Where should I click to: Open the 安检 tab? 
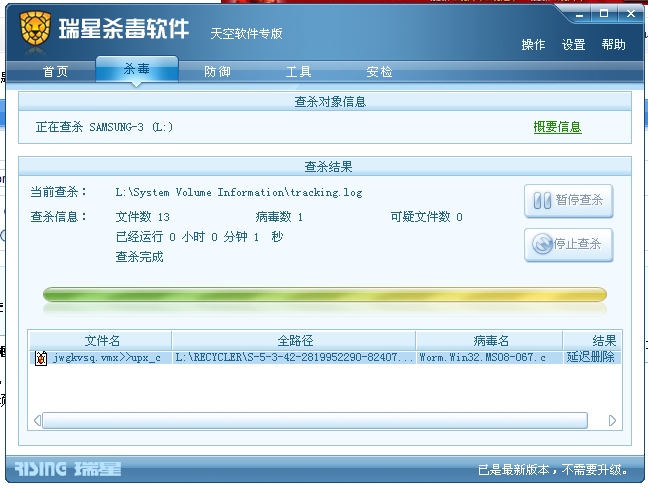click(x=379, y=72)
